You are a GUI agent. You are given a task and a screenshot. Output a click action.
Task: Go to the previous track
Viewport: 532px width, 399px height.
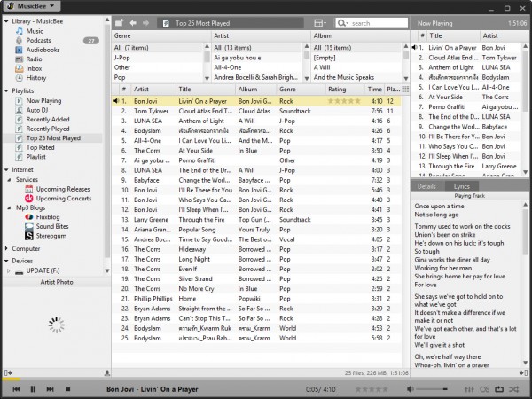pos(16,389)
